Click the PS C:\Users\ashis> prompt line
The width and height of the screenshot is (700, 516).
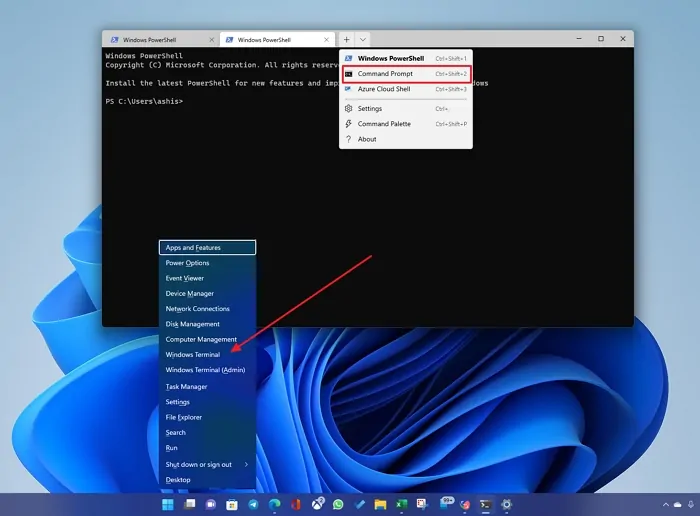click(144, 101)
